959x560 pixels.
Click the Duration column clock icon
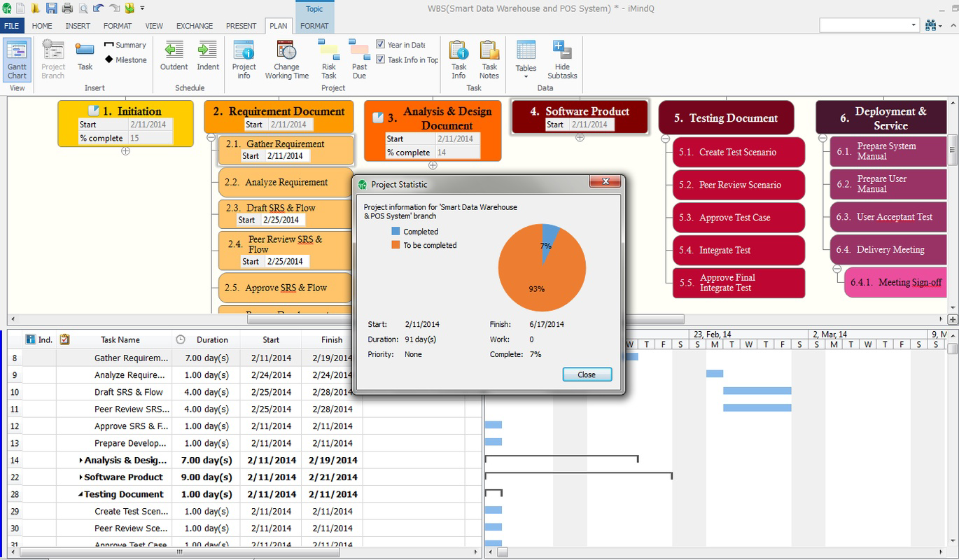tap(181, 339)
